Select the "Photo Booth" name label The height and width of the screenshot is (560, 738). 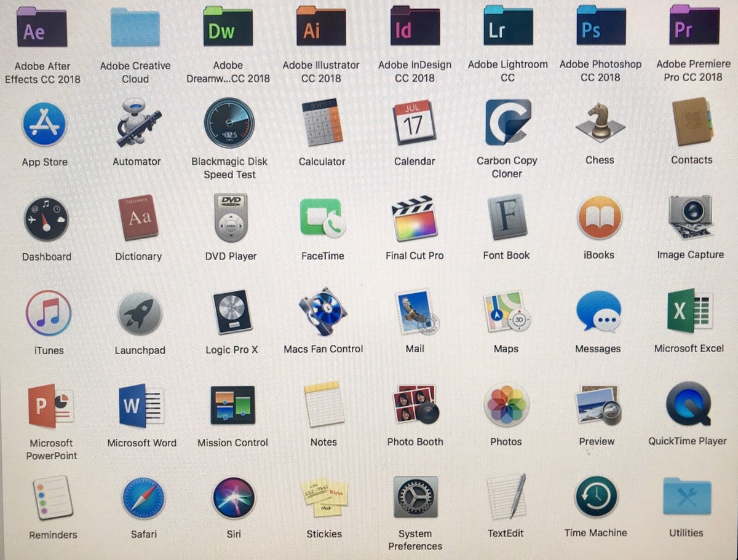pos(415,442)
